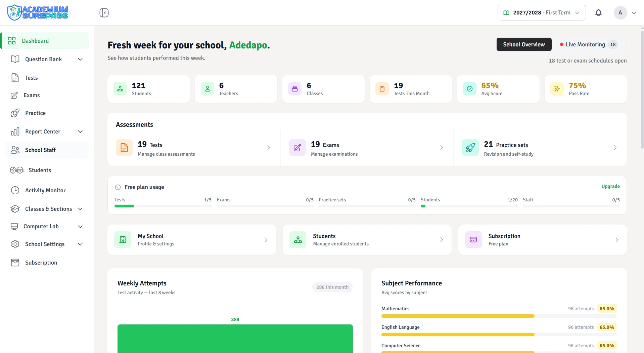Open 21 Practice sets card
The height and width of the screenshot is (353, 644).
[x=540, y=148]
